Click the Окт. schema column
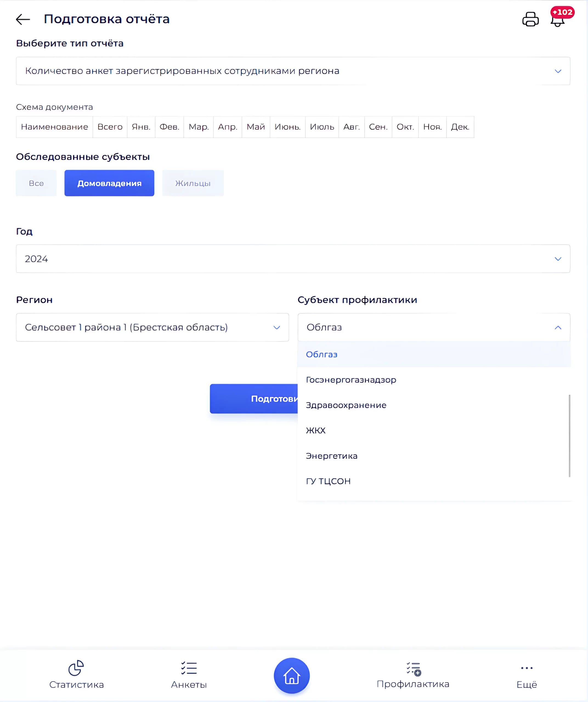588x702 pixels. coord(405,127)
